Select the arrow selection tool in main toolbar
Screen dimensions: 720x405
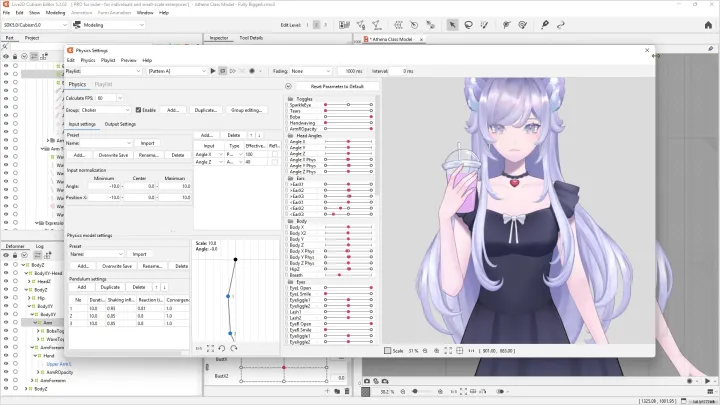(452, 25)
